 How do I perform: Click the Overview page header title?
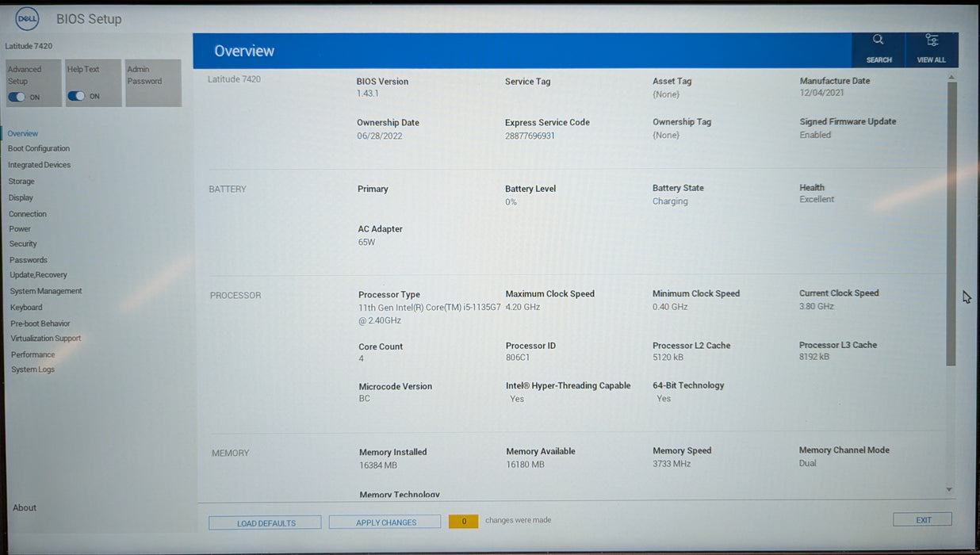244,51
